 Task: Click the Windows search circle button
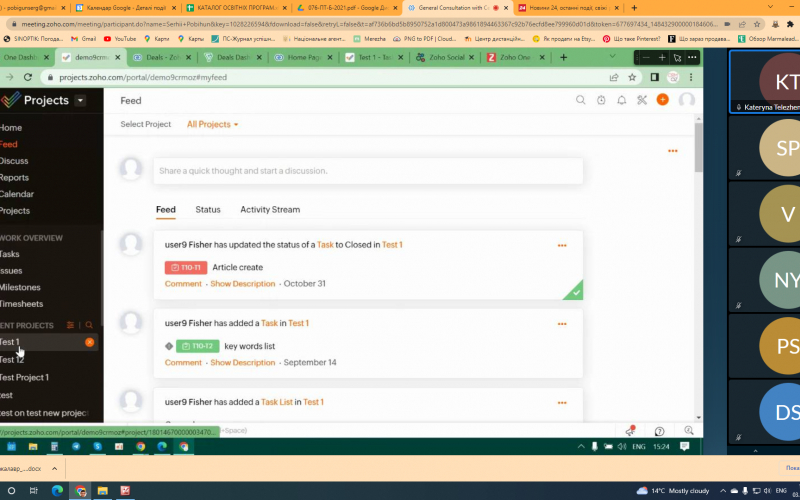(x=11, y=491)
